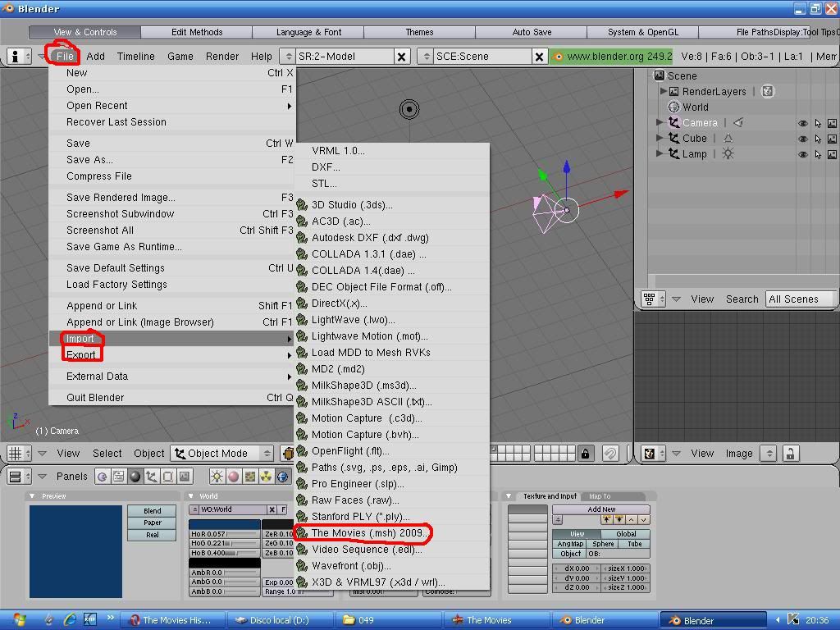840x630 pixels.
Task: Switch to the Logic context Pac-Man icon
Action: coord(103,477)
